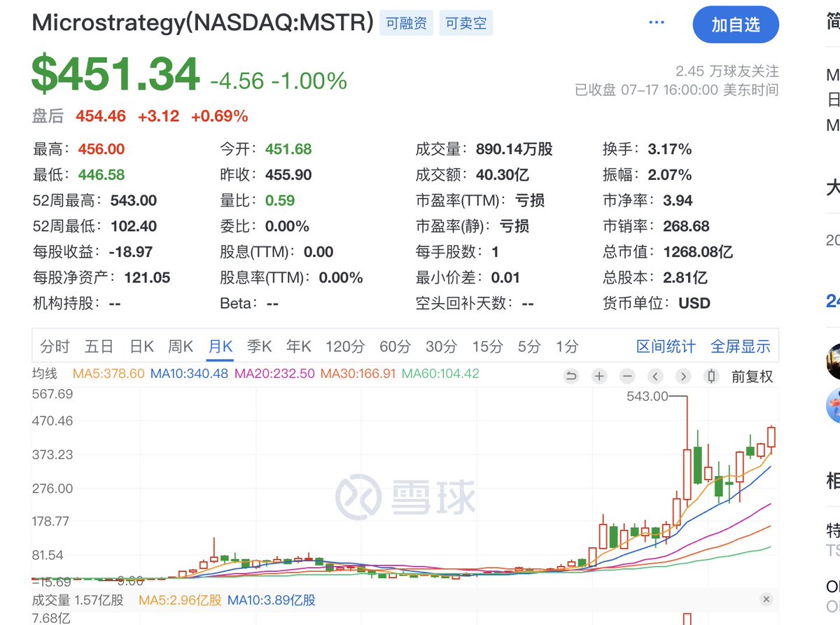Click the 货币单位 value USD
Viewport: 840px width, 625px height.
(x=694, y=304)
